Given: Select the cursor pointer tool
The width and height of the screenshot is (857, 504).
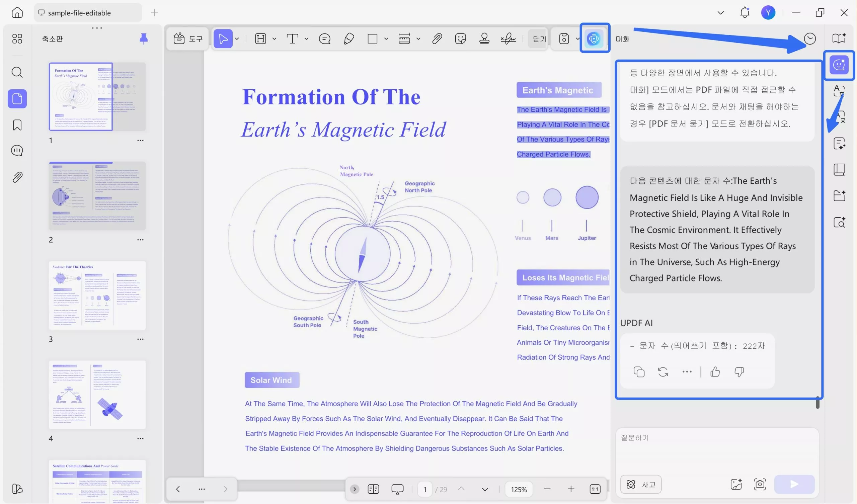Looking at the screenshot, I should pyautogui.click(x=223, y=39).
